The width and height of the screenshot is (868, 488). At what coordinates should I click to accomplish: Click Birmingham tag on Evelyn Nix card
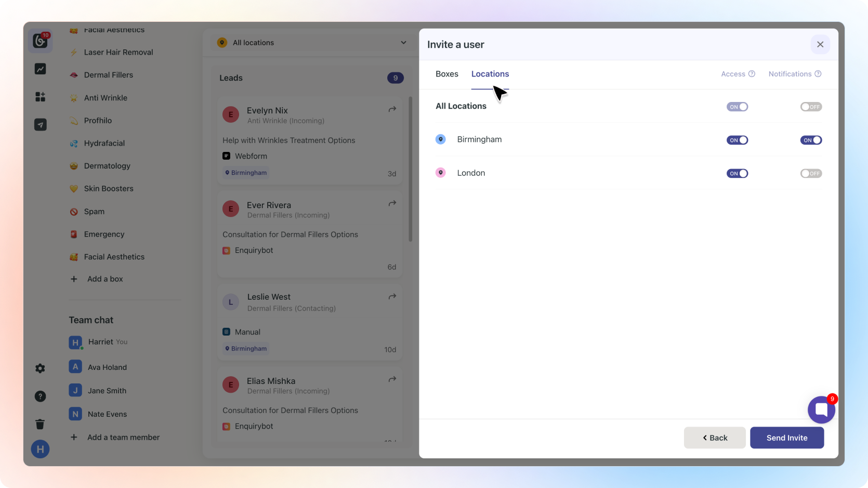[x=246, y=173]
